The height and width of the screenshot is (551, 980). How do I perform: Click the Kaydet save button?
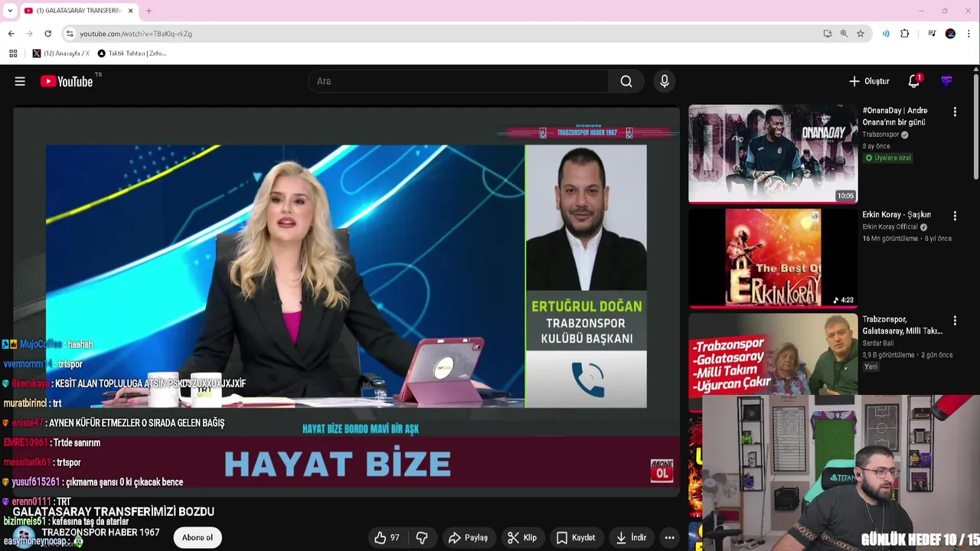[x=576, y=538]
